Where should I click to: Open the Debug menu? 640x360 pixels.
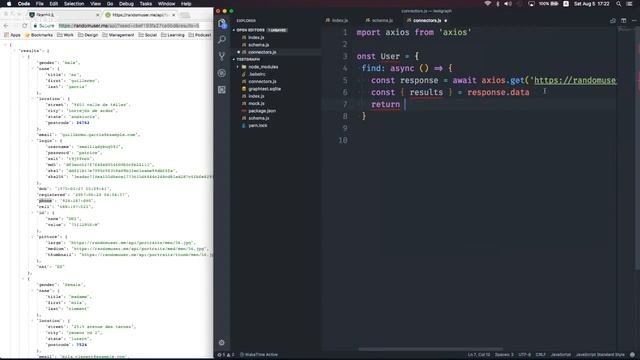point(126,4)
